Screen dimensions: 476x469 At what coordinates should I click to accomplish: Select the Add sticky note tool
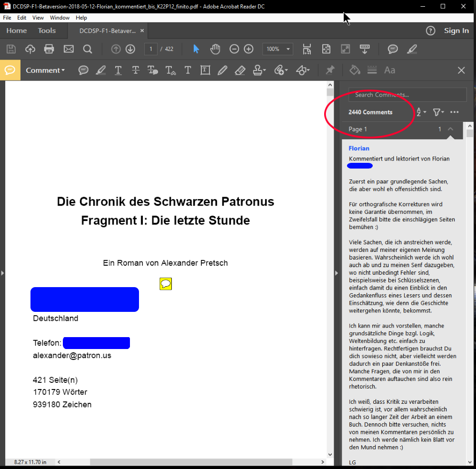[x=83, y=70]
